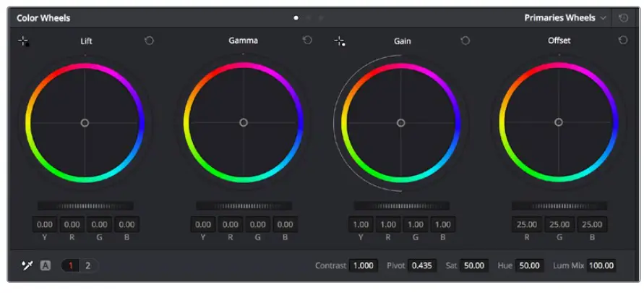Click the Lift B value field
Screen dimensions: 644x293
pos(127,224)
